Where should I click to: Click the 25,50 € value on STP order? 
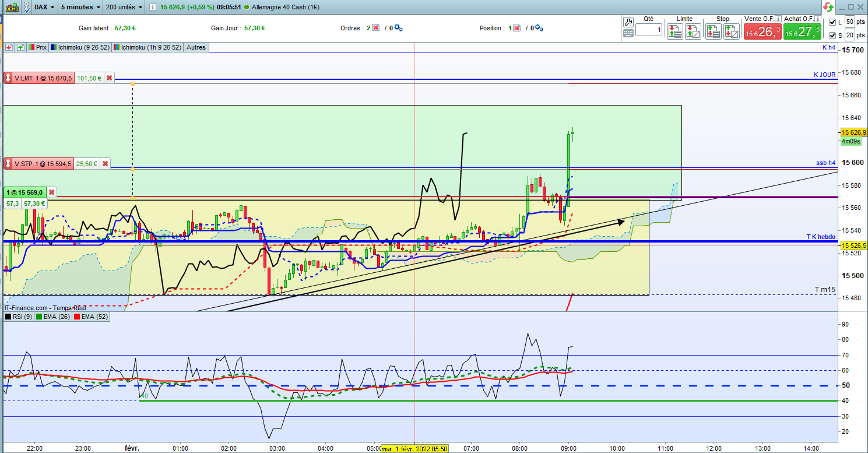(87, 164)
